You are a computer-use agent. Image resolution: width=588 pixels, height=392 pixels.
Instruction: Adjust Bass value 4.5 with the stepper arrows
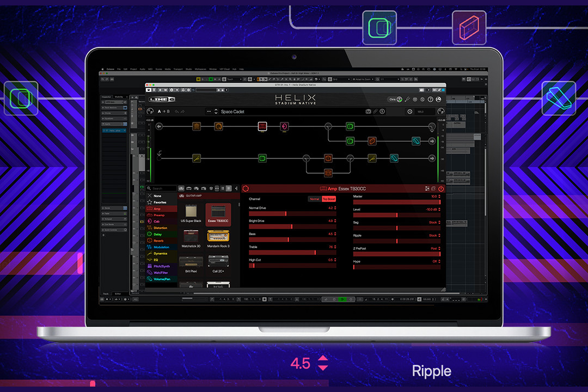tap(335, 234)
